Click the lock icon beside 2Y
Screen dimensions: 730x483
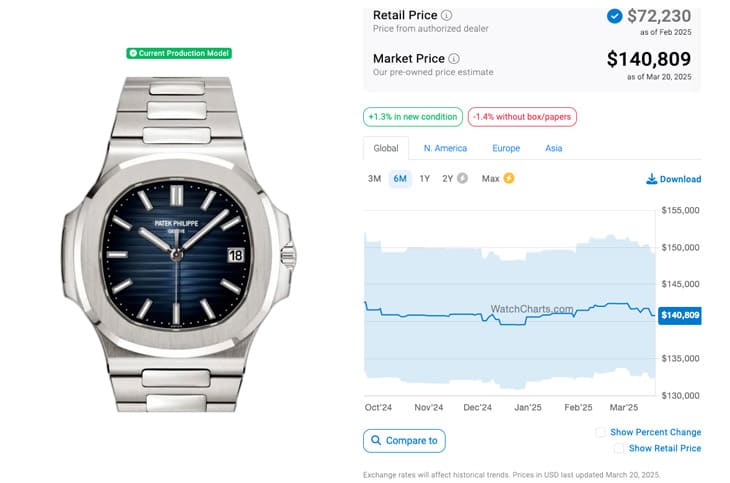[x=462, y=179]
